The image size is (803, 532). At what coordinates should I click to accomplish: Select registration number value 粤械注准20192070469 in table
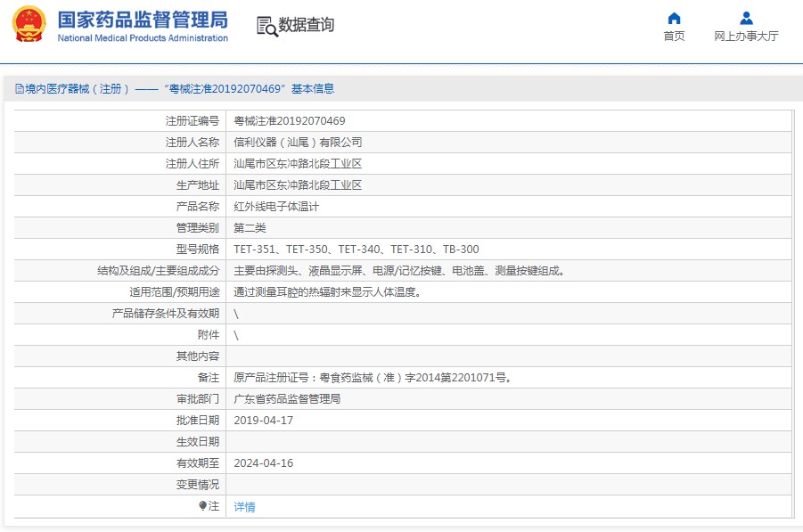click(x=290, y=121)
